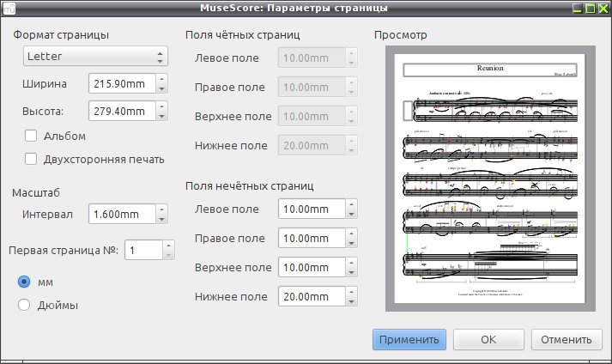Increase Интервал with up arrow
Image resolution: width=612 pixels, height=364 pixels.
pos(161,209)
